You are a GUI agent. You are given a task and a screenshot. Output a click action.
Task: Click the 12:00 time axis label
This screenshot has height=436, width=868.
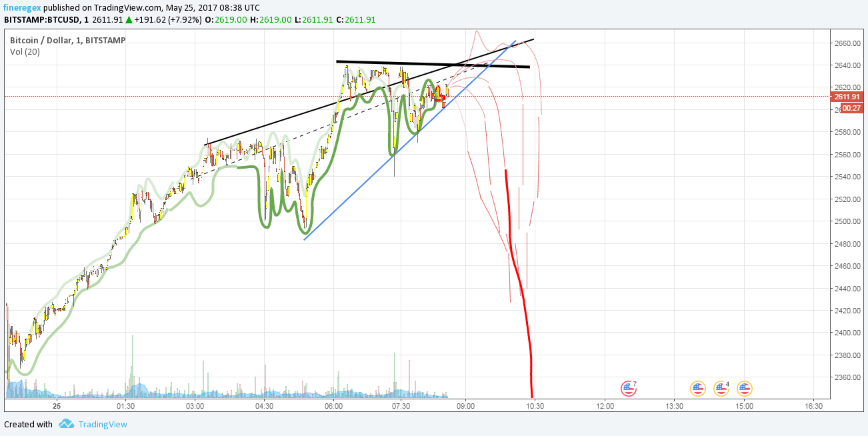pyautogui.click(x=605, y=405)
